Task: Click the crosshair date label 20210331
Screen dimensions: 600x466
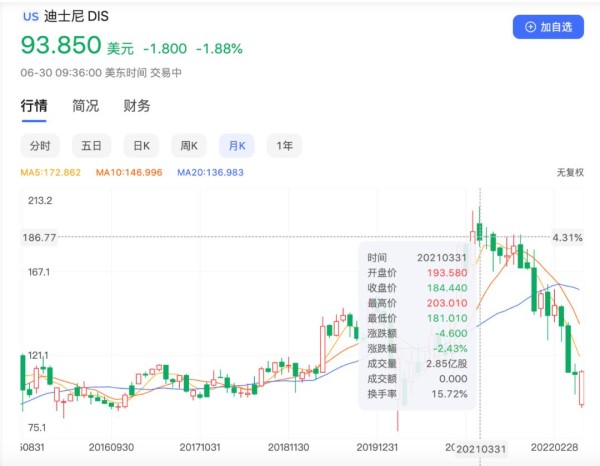Action: click(481, 449)
